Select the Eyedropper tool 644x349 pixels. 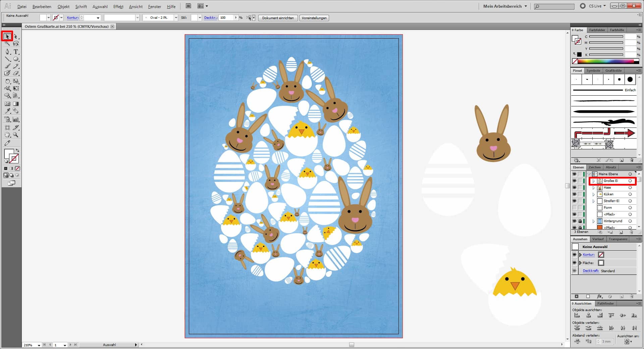point(7,111)
